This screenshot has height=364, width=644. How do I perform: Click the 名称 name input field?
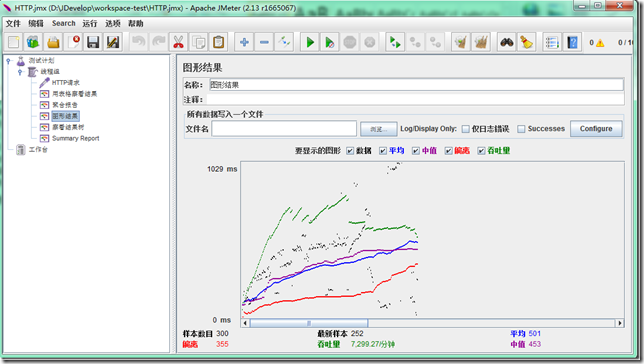416,85
